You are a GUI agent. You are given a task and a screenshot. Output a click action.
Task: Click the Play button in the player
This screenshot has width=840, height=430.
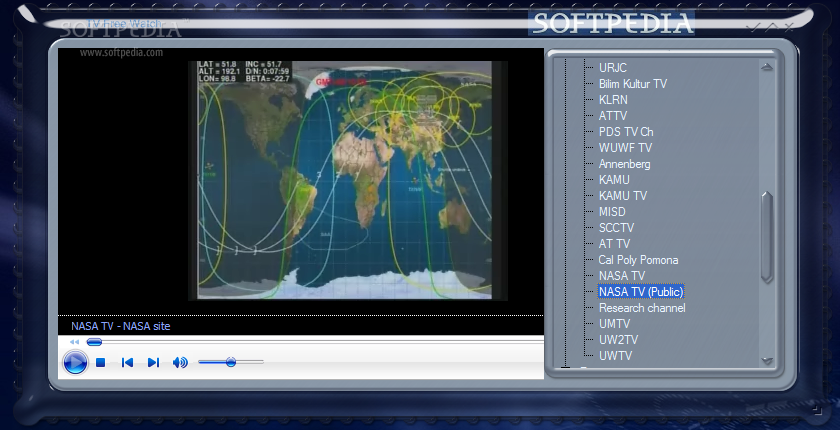[75, 363]
